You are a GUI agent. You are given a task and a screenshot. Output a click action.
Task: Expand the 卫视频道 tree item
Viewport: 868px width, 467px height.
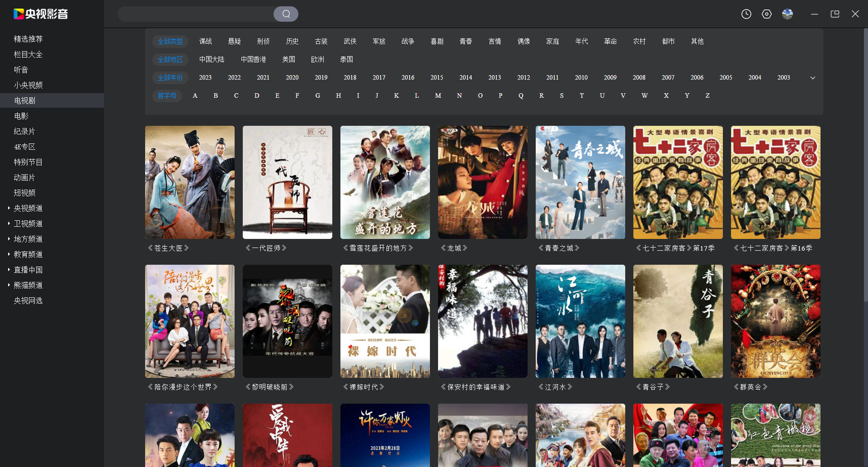click(9, 224)
